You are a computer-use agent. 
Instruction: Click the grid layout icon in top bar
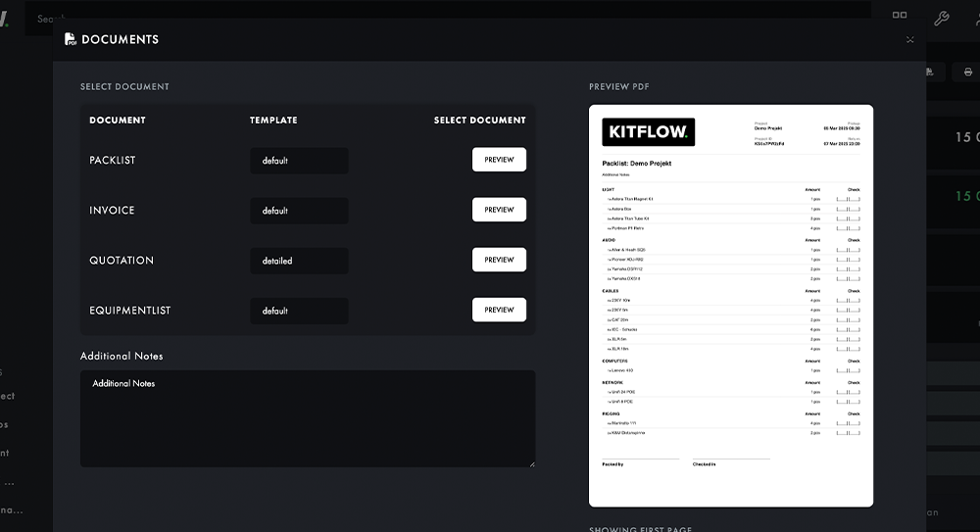pos(900,17)
